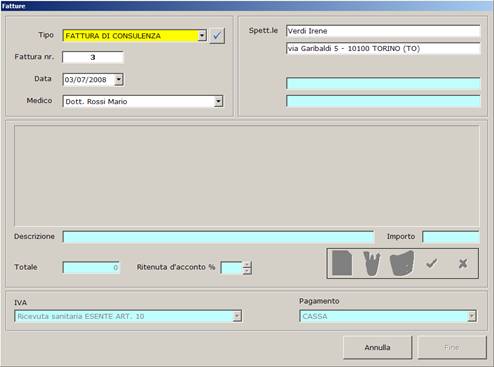Image resolution: width=494 pixels, height=367 pixels.
Task: Click the third gray bin-shaped toolbar icon
Action: [x=402, y=263]
